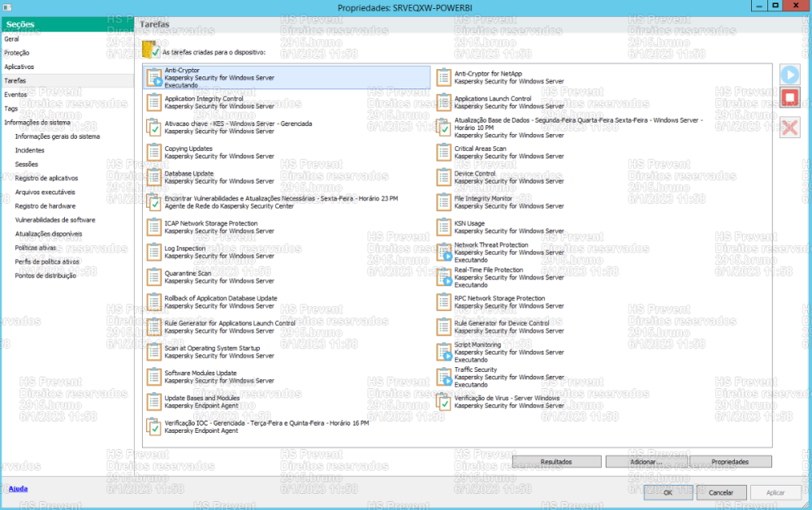Confirm with the OK button
The height and width of the screenshot is (510, 812).
[x=668, y=492]
